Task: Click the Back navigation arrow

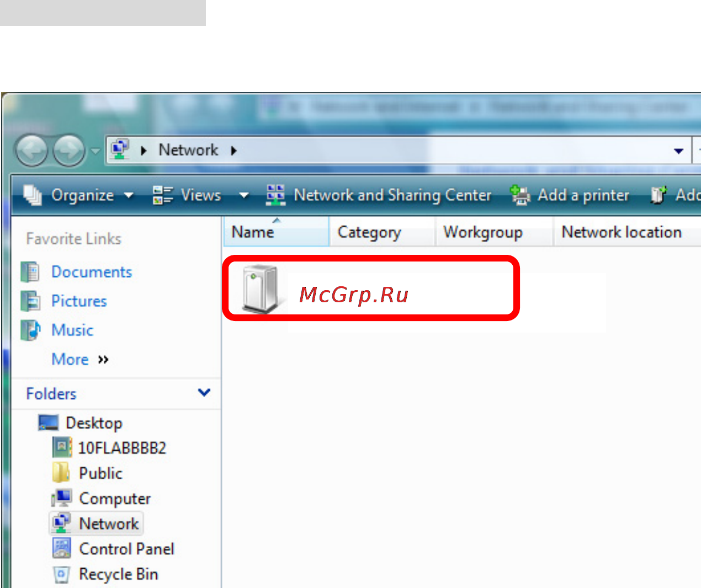Action: 31,151
